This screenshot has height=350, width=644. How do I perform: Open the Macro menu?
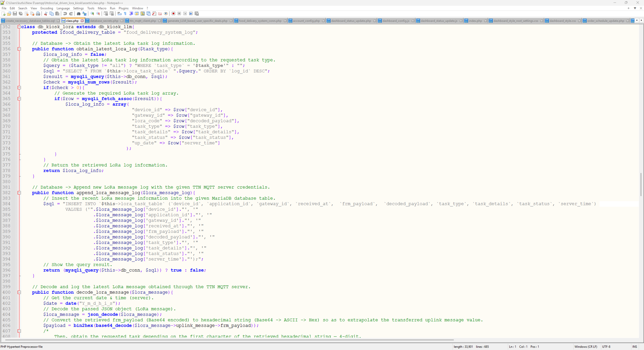pos(102,8)
